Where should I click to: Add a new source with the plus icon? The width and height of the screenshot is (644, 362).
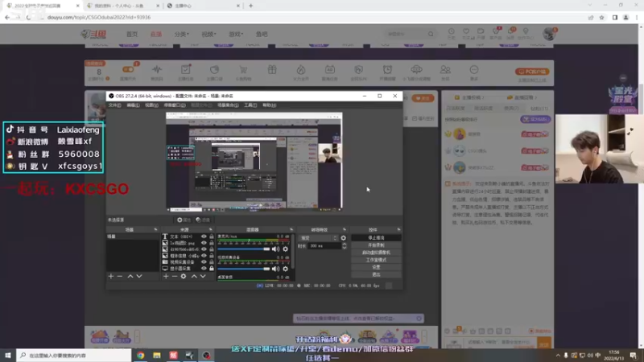[x=166, y=276]
